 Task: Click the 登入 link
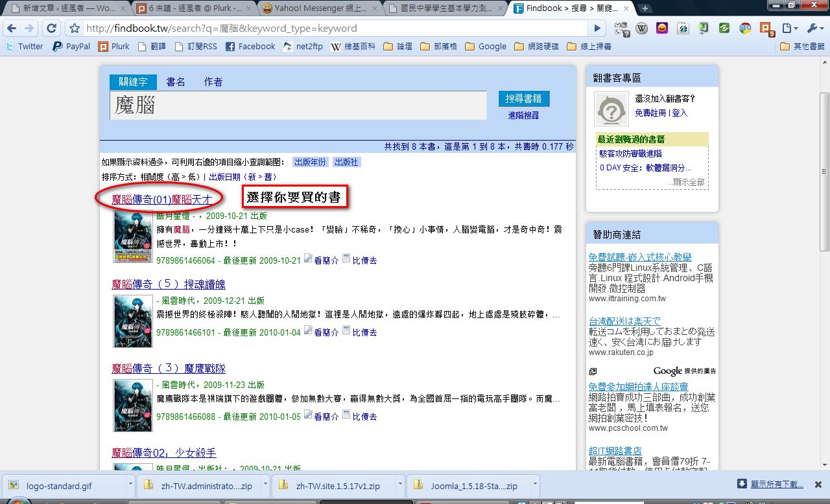[680, 113]
